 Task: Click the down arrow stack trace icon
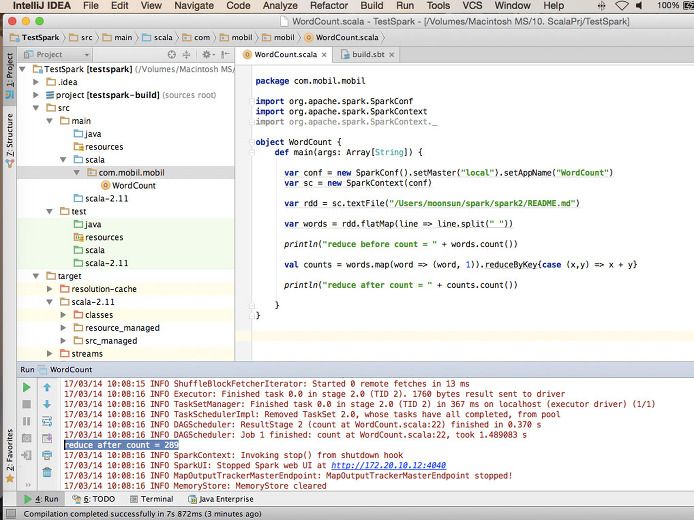point(47,404)
